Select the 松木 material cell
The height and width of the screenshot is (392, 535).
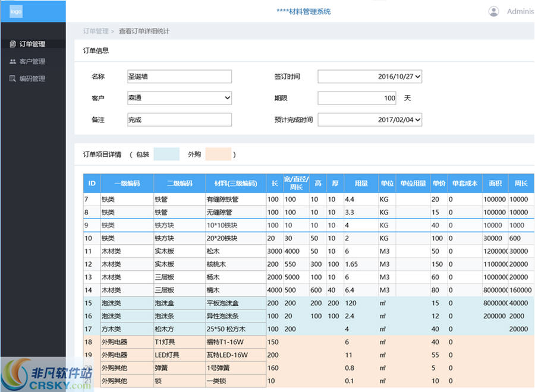pyautogui.click(x=236, y=251)
